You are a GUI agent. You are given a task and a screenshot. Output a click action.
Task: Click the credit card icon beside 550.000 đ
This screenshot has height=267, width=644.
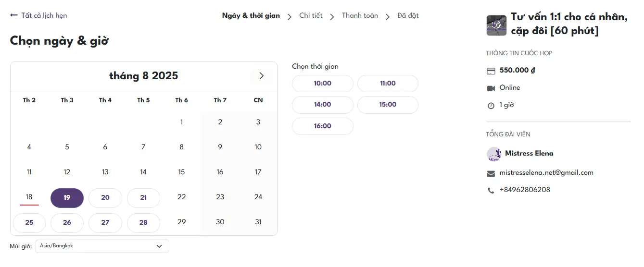pyautogui.click(x=491, y=71)
